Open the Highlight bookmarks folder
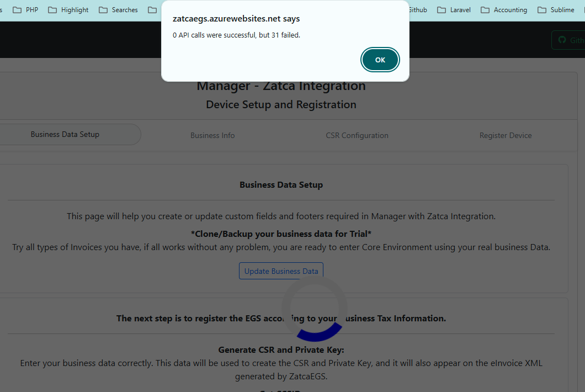 (x=68, y=10)
